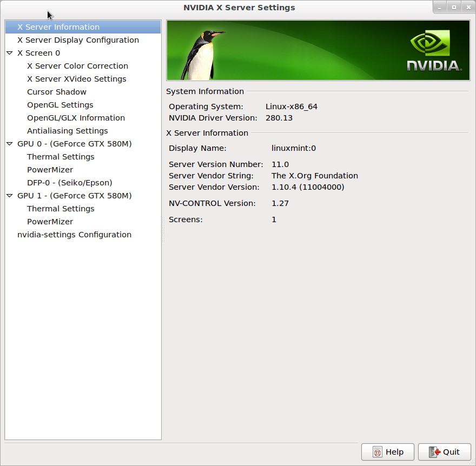
Task: Click the 'Operating System:' label
Action: pos(206,107)
